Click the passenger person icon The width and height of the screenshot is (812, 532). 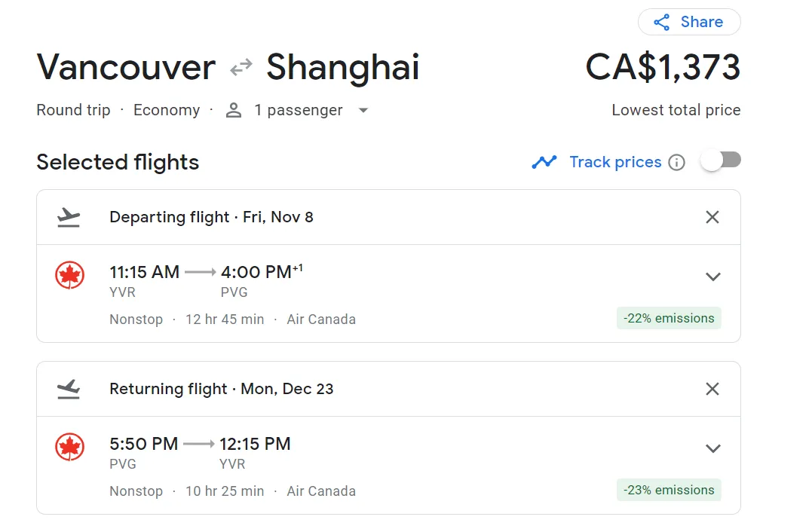coord(234,110)
